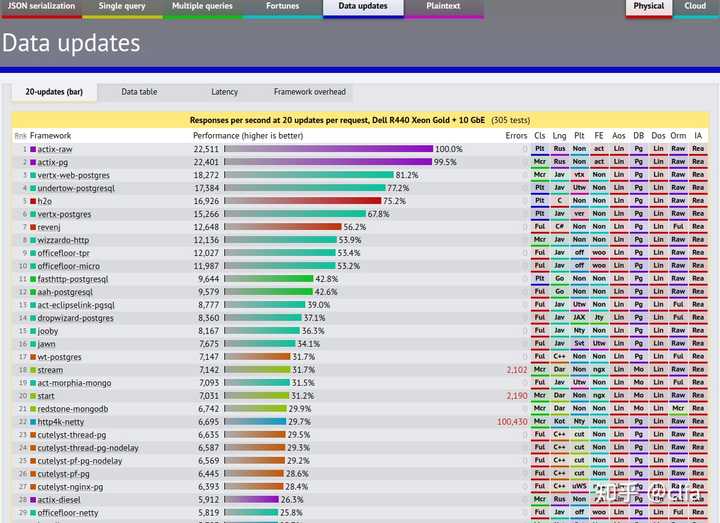
Task: Click the red performance bar for h2o
Action: point(303,201)
